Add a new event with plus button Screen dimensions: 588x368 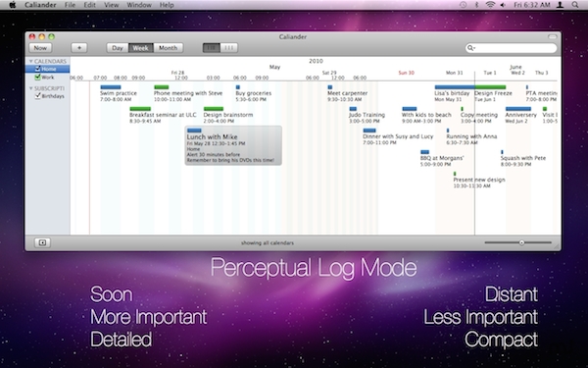(x=79, y=48)
